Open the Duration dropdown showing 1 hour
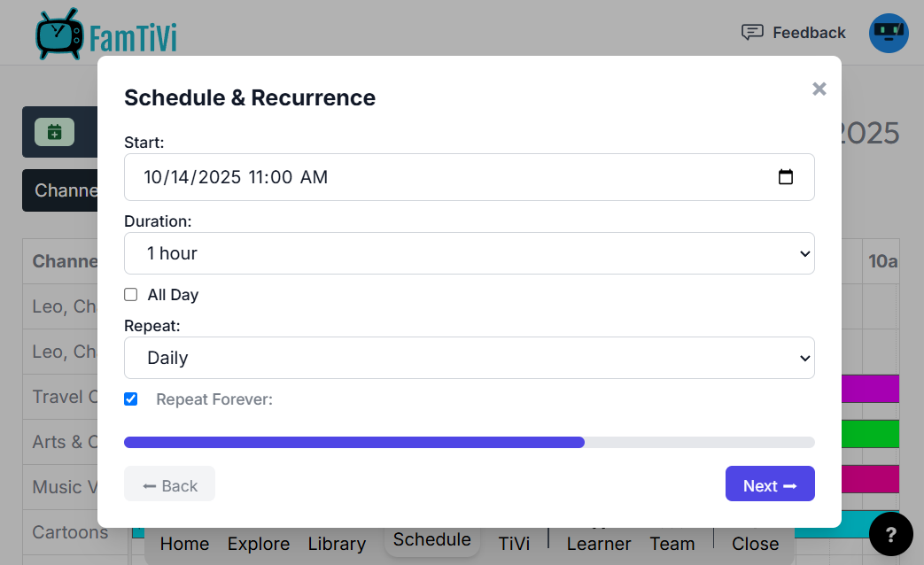The height and width of the screenshot is (565, 924). click(469, 253)
